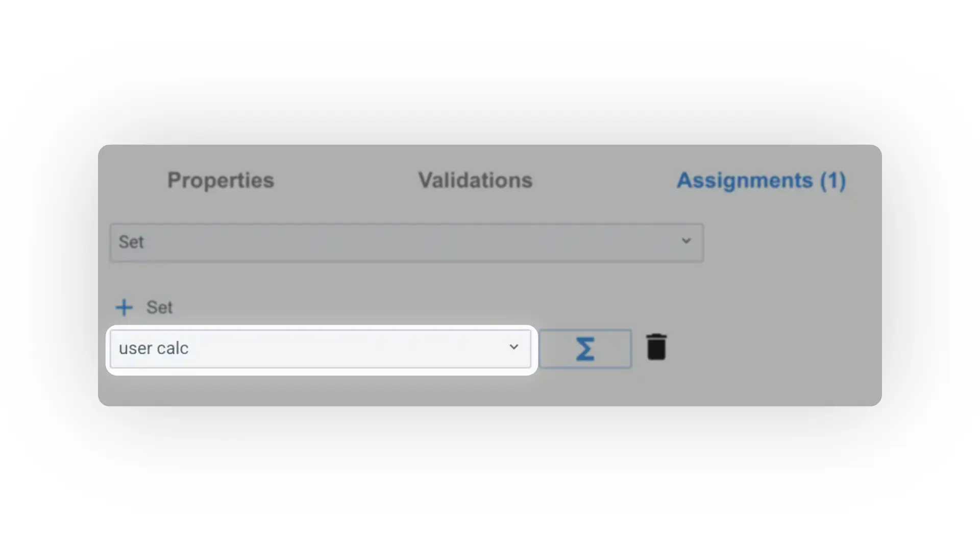Delete the assignment with the trash icon
This screenshot has height=551, width=980.
[656, 347]
